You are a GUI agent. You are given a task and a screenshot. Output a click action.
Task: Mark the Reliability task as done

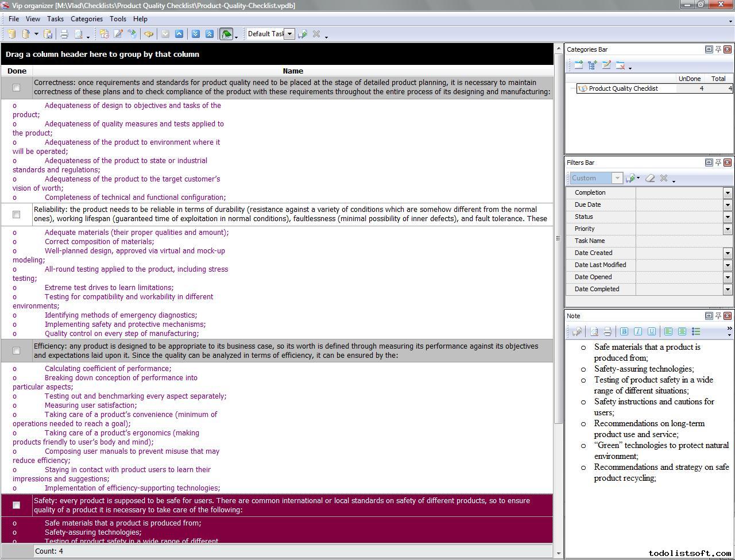17,214
